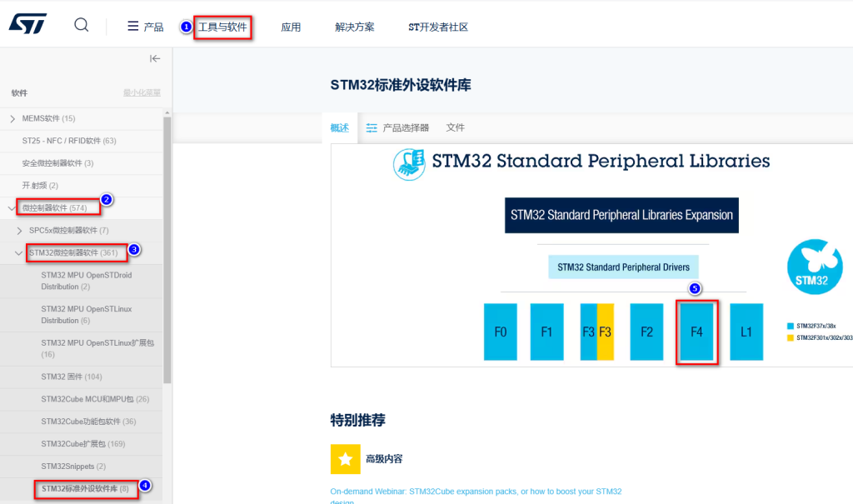Click the 最小化菜单 link
This screenshot has width=853, height=504.
[x=142, y=92]
